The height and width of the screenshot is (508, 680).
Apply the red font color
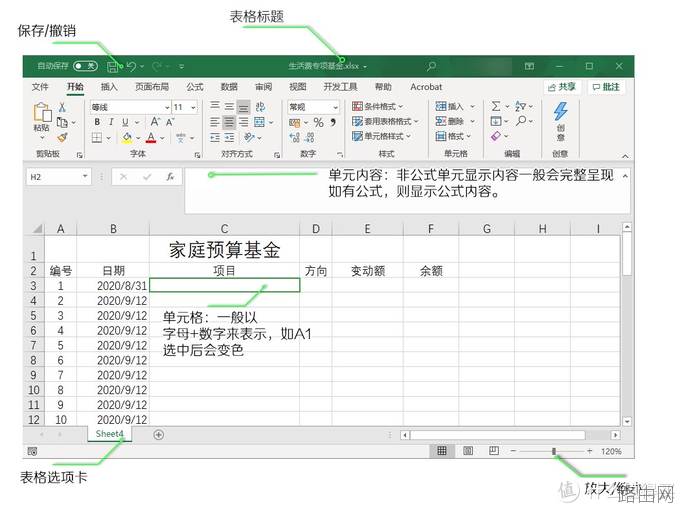(151, 138)
